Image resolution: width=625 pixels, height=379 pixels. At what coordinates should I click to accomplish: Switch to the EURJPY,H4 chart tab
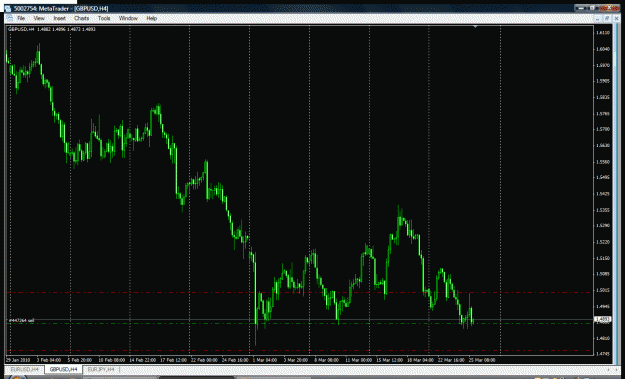pyautogui.click(x=101, y=369)
